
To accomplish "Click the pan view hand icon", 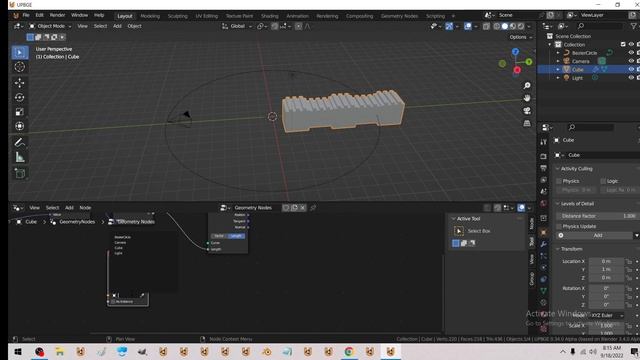I will point(527,98).
